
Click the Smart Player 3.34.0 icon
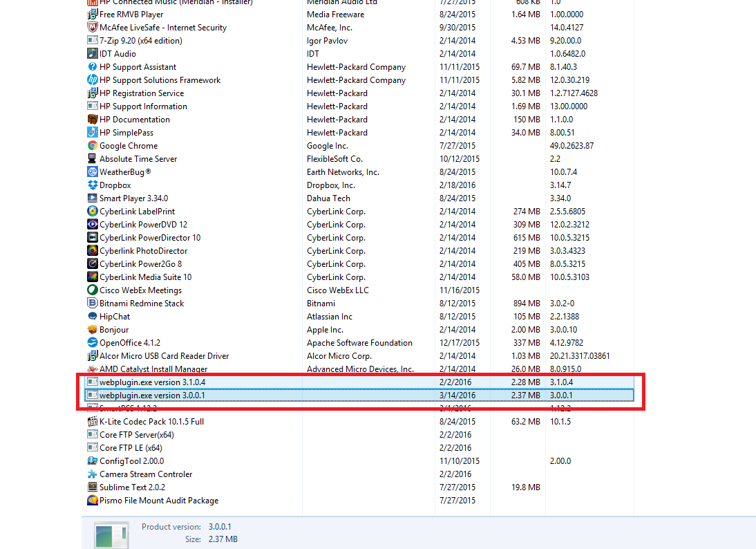(x=92, y=198)
